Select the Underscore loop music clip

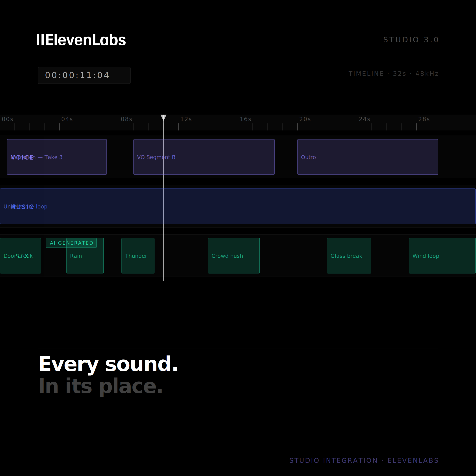[238, 206]
